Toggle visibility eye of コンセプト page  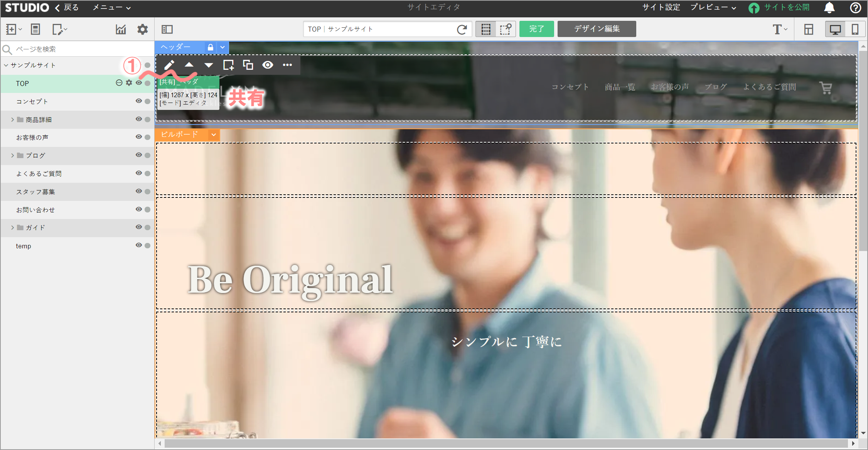[139, 101]
